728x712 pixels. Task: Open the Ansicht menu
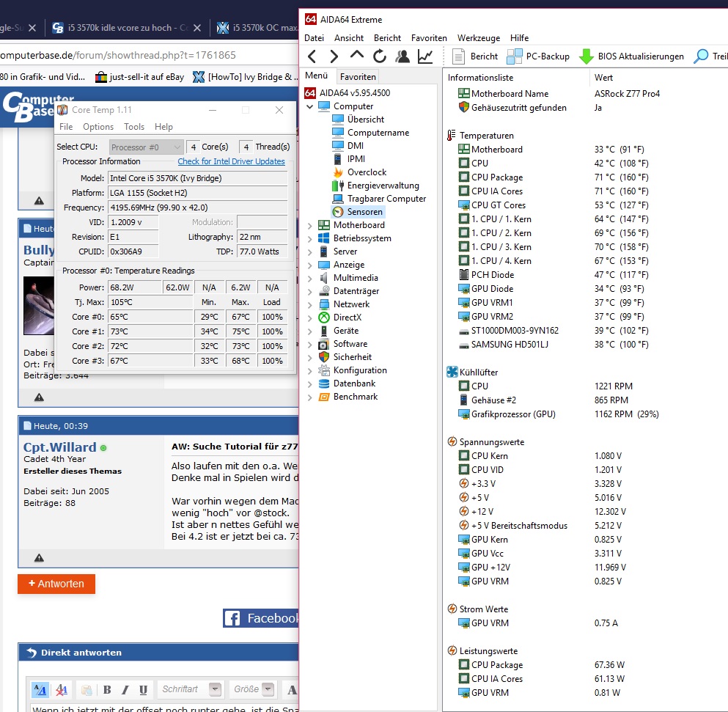349,38
